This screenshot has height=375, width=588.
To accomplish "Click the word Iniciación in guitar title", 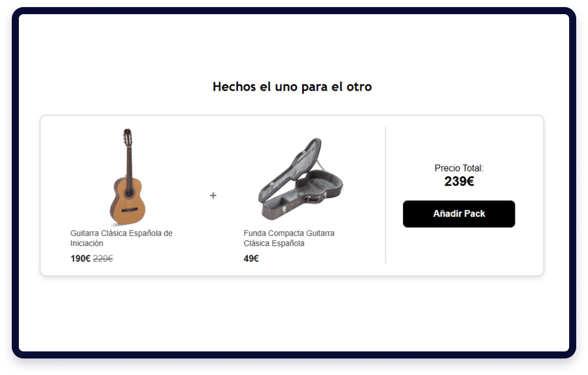I will [x=87, y=244].
